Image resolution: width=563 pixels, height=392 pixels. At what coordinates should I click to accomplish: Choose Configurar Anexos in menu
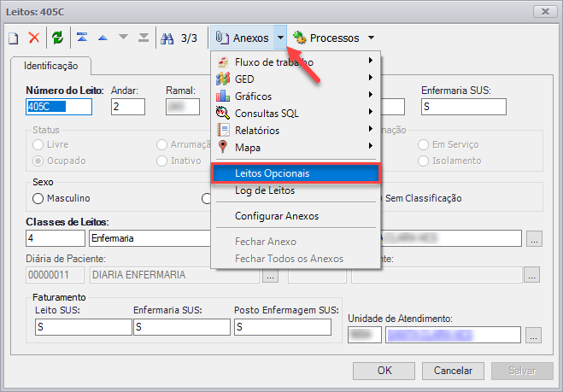coord(296,216)
